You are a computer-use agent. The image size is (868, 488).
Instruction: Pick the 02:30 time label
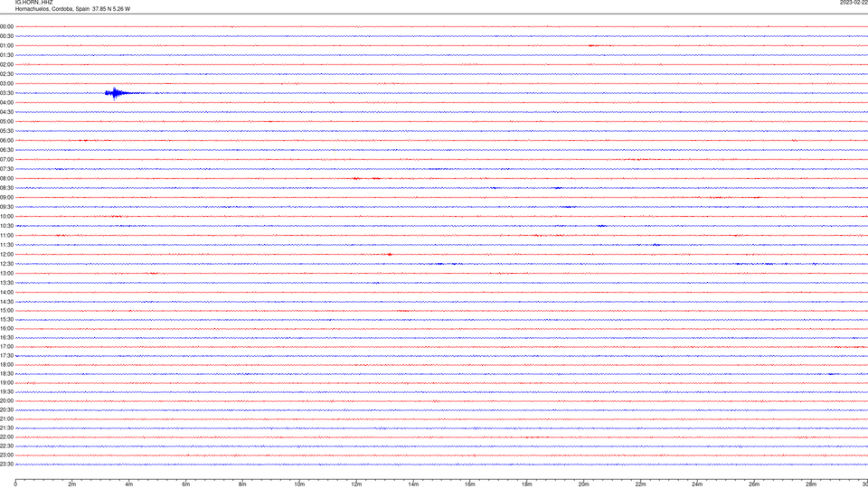click(x=6, y=74)
